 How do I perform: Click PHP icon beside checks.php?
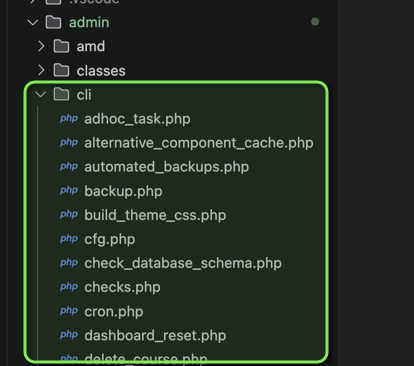click(69, 287)
